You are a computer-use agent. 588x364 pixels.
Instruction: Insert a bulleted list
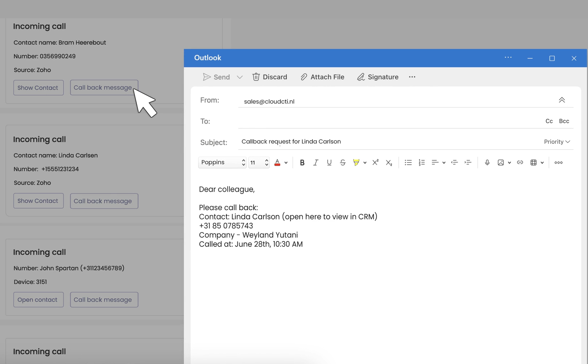(408, 162)
